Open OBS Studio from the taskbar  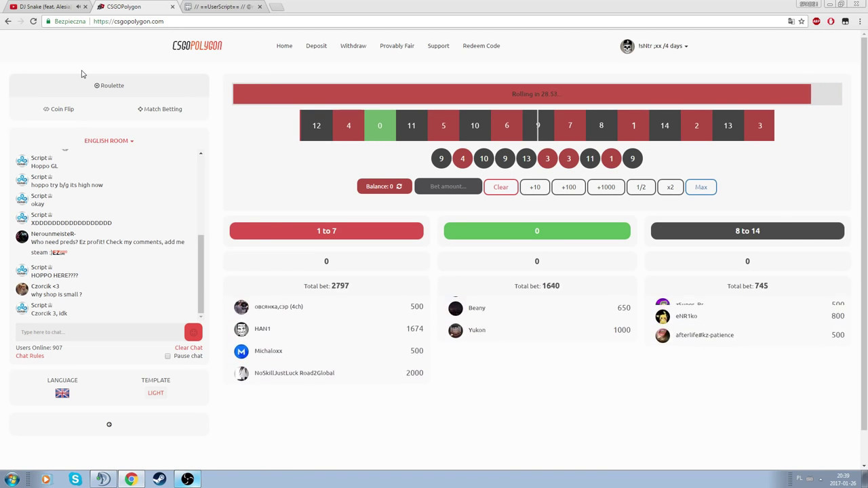(188, 479)
